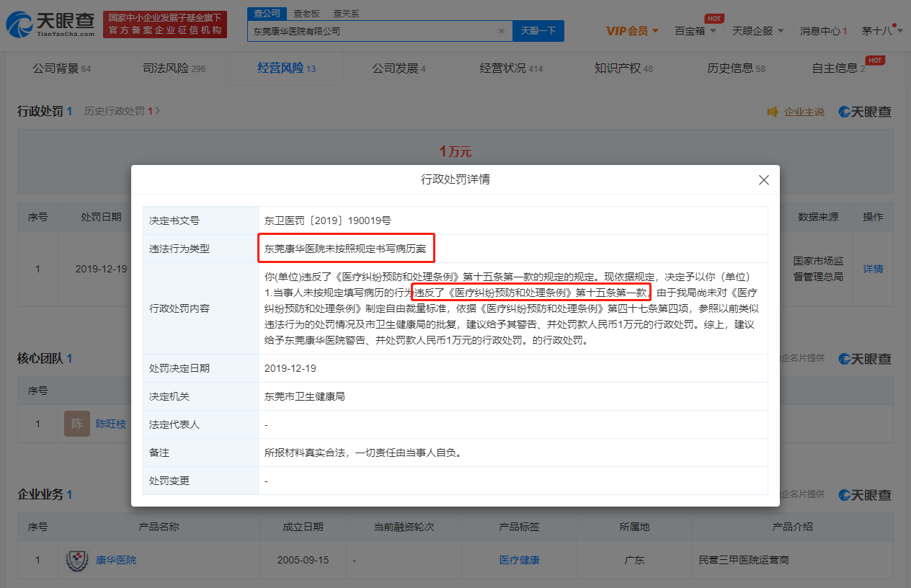This screenshot has height=588, width=911.
Task: Select the 司法风险 tab
Action: (174, 68)
